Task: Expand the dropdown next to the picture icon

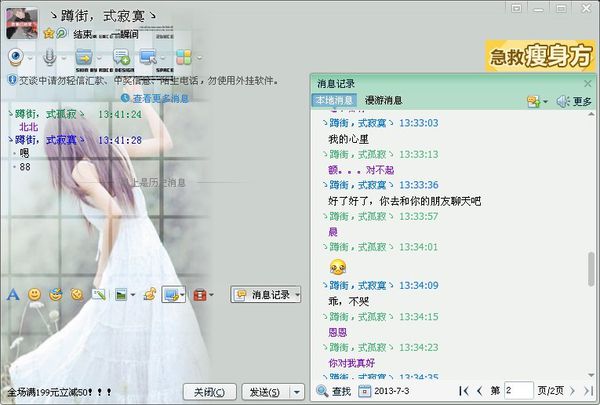Action: (133, 295)
